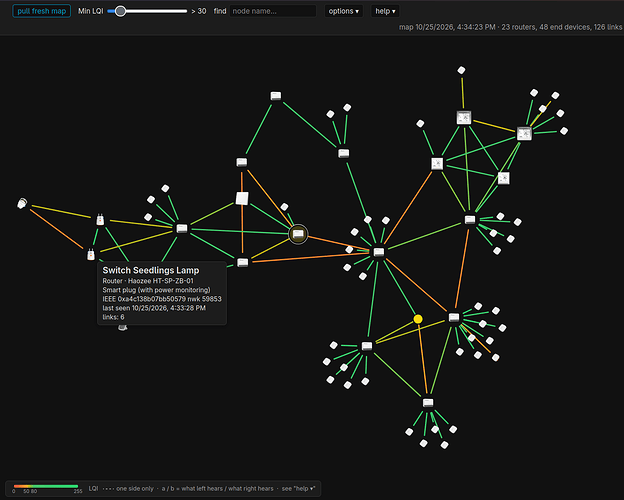
Task: Select the large plain white square node
Action: pos(242,198)
